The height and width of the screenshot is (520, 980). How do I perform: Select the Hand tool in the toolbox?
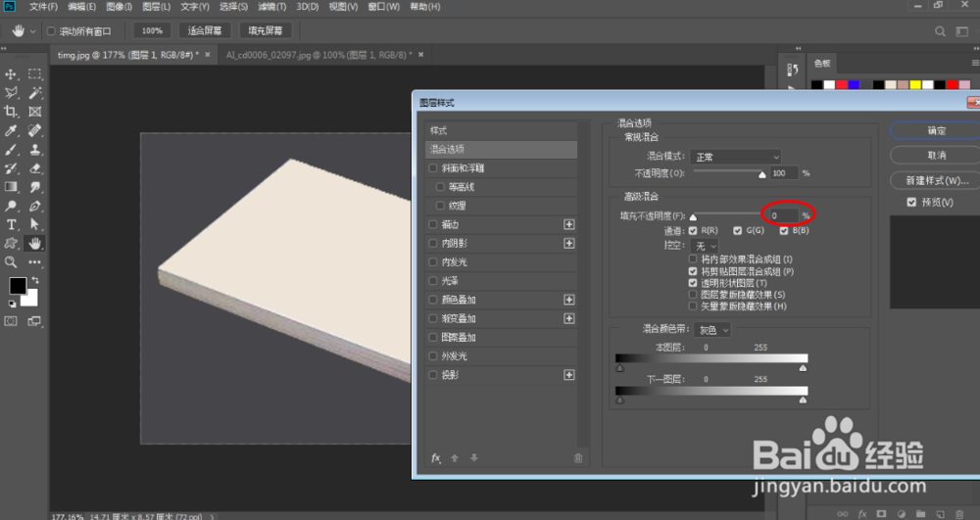pos(35,244)
